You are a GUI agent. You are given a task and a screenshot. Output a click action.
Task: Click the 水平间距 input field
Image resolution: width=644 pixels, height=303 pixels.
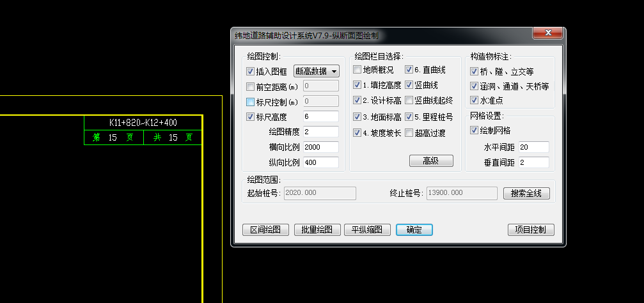pyautogui.click(x=534, y=147)
